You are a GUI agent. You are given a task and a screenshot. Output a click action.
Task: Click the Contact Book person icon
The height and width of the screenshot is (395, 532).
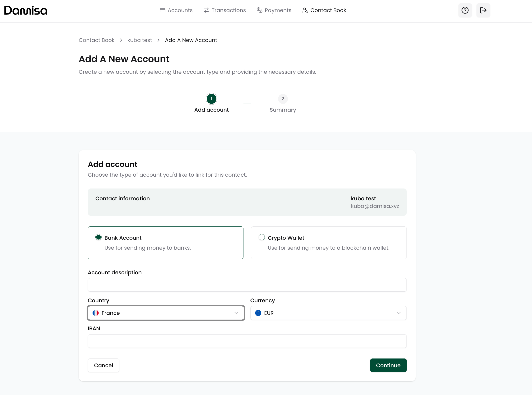(305, 10)
